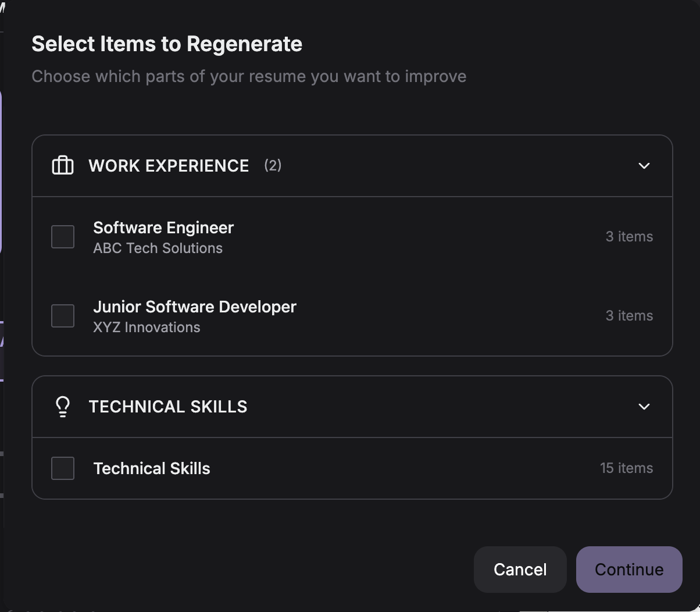This screenshot has width=700, height=612.
Task: Click the lightbulb icon beside Technical Skills
Action: (x=62, y=406)
